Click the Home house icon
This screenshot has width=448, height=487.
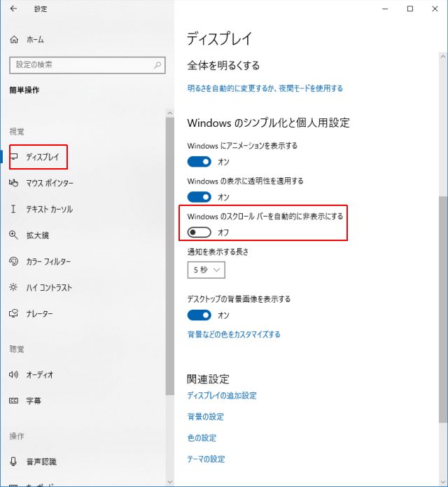click(14, 40)
